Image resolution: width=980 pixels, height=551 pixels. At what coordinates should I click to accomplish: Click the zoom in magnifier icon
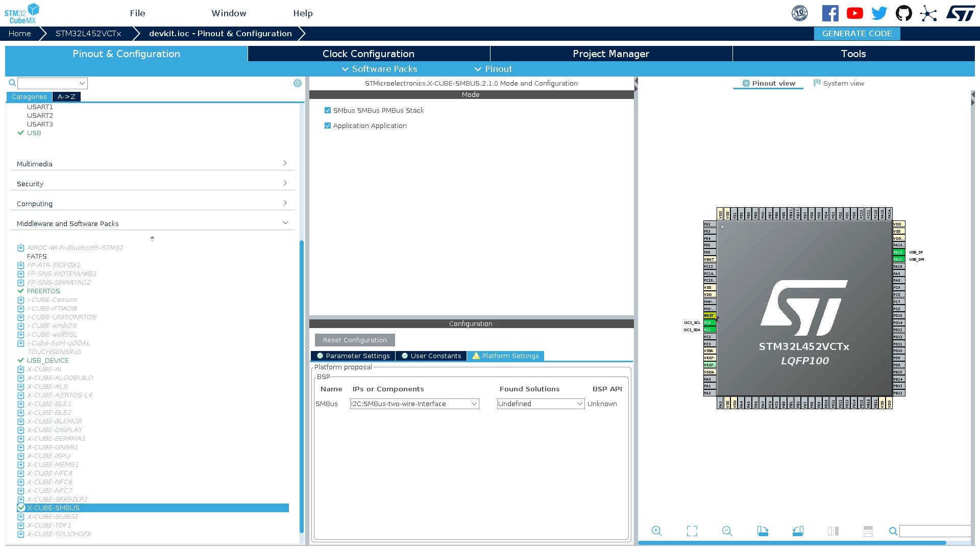click(x=656, y=531)
